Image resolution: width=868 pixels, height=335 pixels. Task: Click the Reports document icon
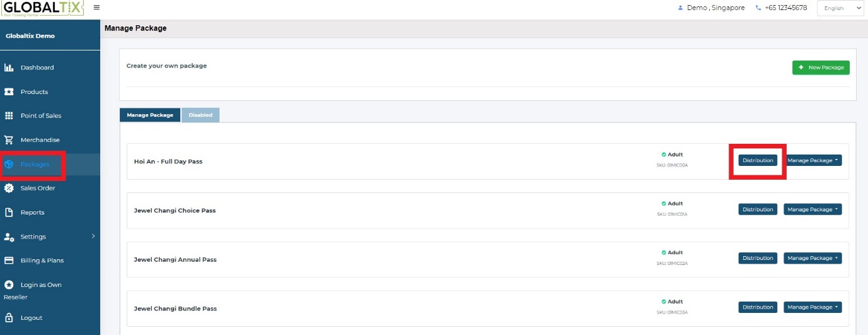coord(9,213)
